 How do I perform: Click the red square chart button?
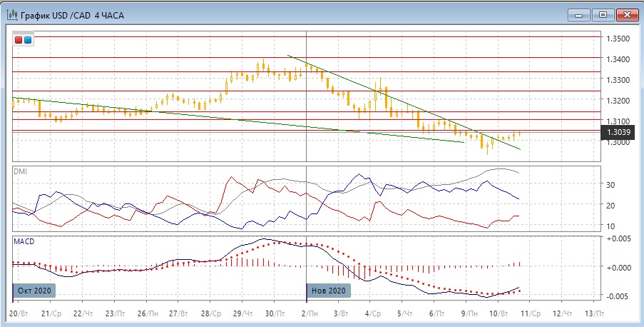(19, 40)
